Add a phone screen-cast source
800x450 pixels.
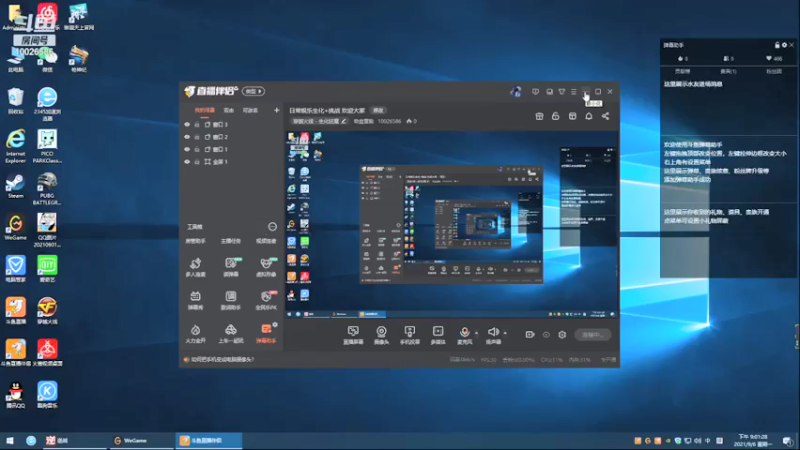point(410,335)
